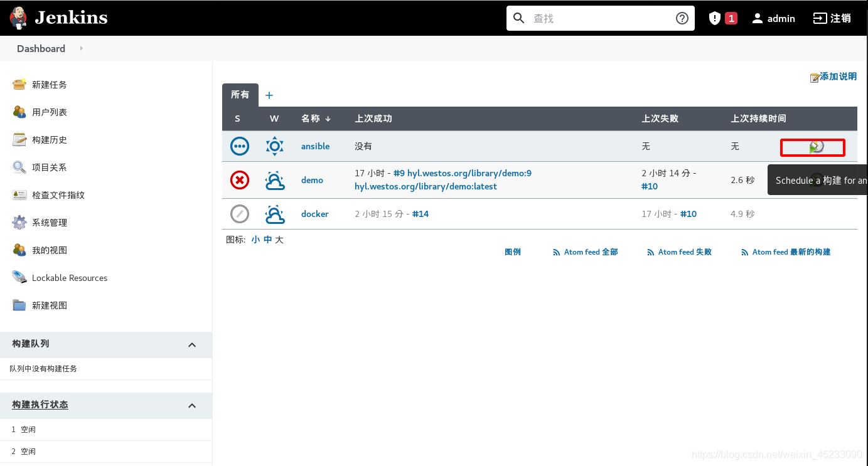This screenshot has width=868, height=466.
Task: Click the New Item (新建任务) icon
Action: [x=19, y=84]
